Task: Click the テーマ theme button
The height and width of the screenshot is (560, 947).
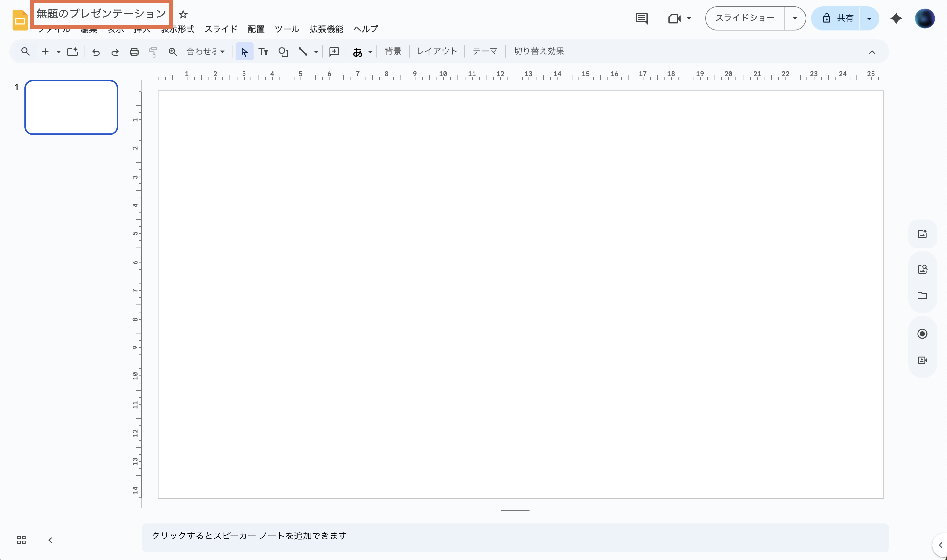Action: coord(485,51)
